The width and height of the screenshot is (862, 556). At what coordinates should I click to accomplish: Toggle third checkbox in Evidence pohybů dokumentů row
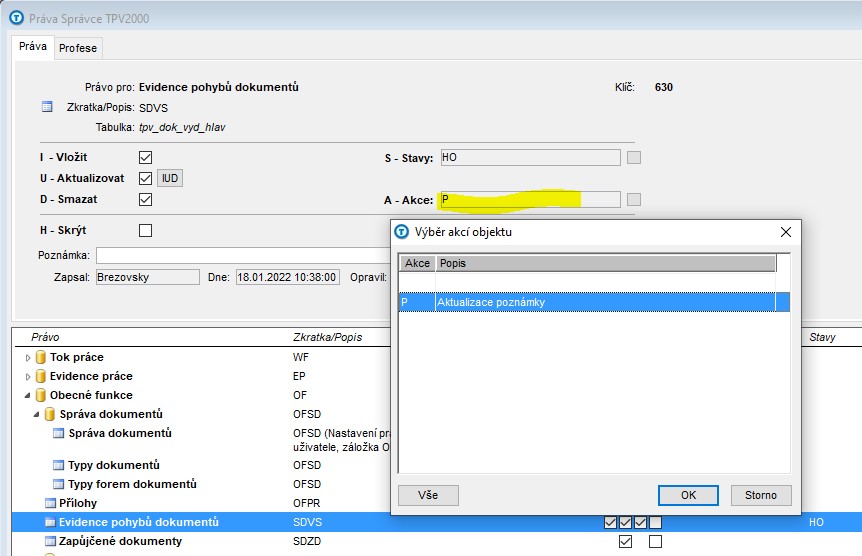coord(640,522)
